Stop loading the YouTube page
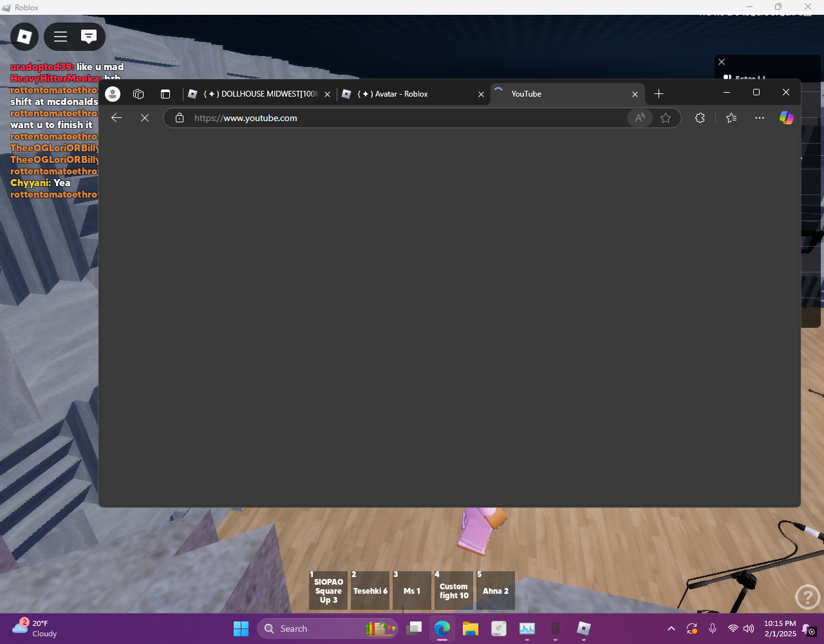Image resolution: width=824 pixels, height=644 pixels. (145, 118)
